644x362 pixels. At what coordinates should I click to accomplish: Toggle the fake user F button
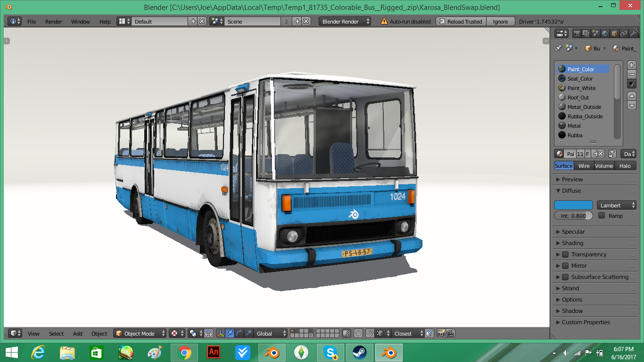click(x=588, y=154)
